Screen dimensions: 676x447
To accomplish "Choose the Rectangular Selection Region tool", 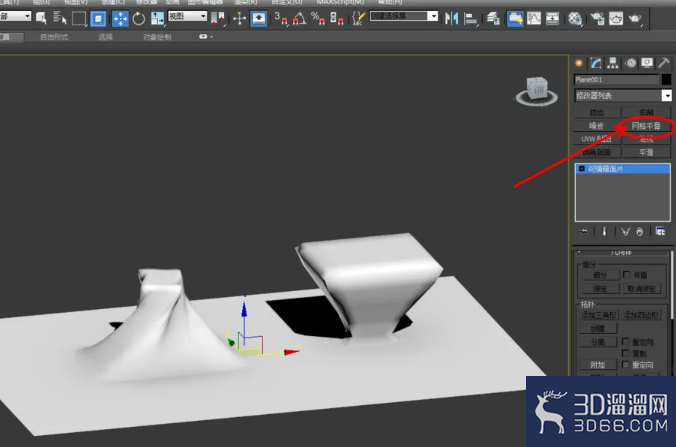I will 79,19.
